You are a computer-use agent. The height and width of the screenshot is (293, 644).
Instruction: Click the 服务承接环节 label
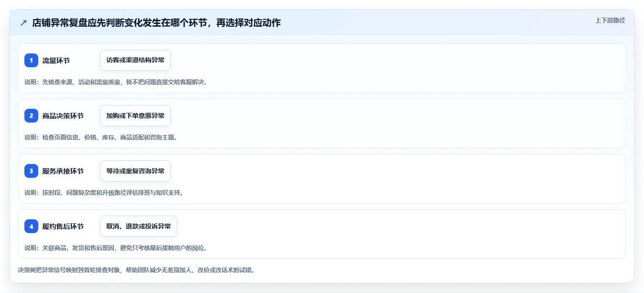click(63, 171)
